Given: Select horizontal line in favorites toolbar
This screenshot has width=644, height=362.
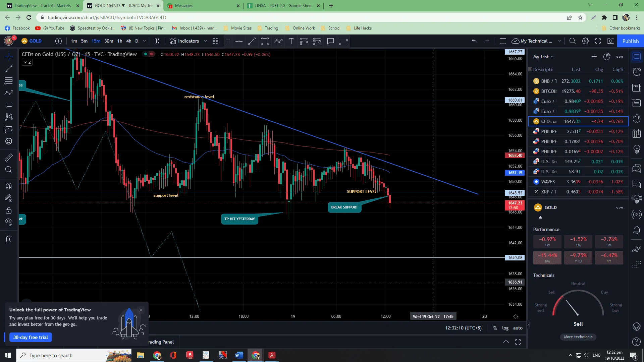Looking at the screenshot, I should click(x=239, y=41).
